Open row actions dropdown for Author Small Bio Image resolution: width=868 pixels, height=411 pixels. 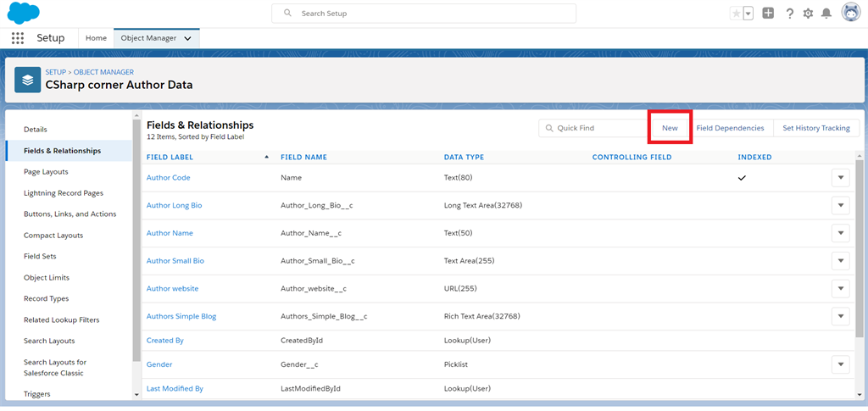840,260
